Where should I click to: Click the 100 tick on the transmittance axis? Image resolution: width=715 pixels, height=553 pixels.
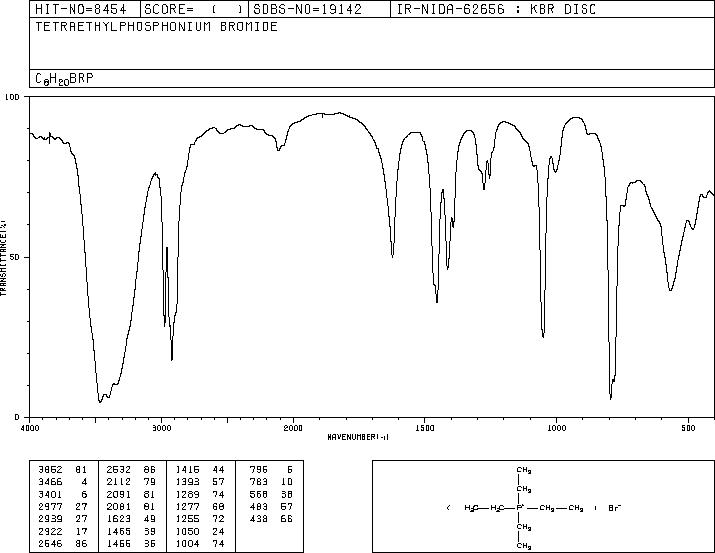click(x=12, y=97)
